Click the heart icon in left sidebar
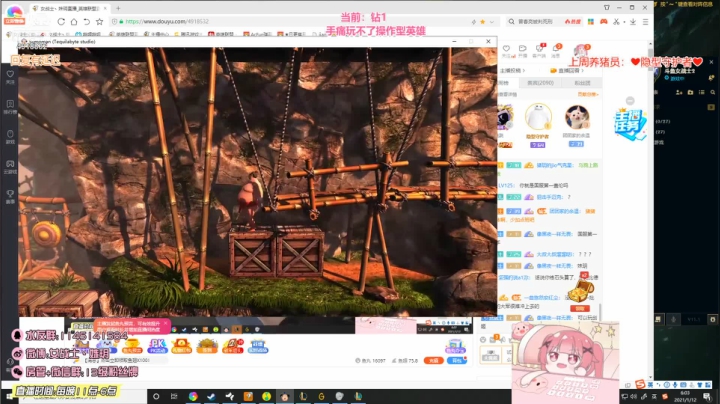 point(10,76)
